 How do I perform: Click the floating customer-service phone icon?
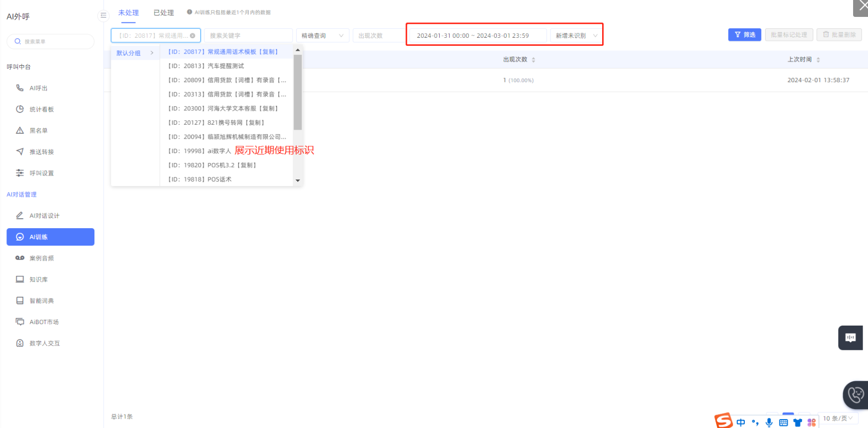pyautogui.click(x=856, y=395)
